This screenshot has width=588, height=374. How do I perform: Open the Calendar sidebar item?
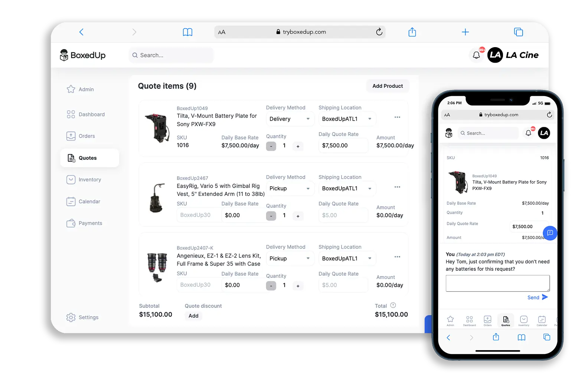point(89,201)
